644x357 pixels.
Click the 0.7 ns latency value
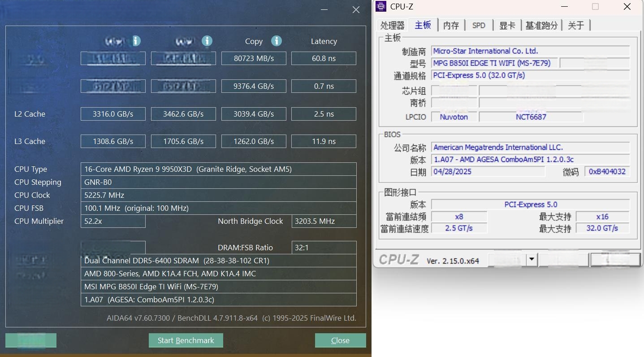(324, 86)
